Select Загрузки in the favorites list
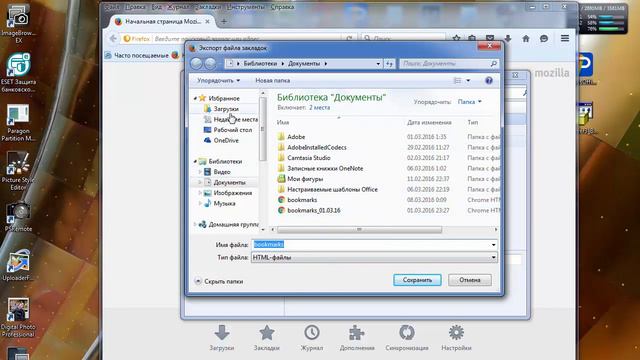 226,109
